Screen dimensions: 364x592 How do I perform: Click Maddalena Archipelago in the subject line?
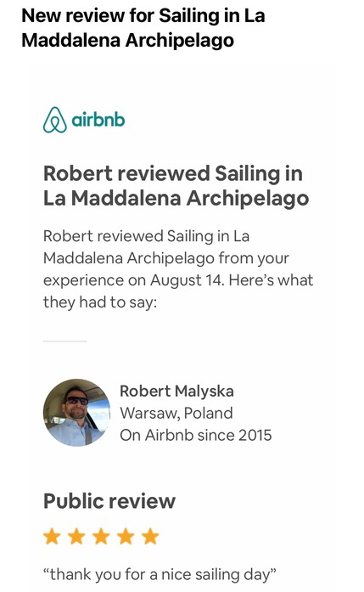pyautogui.click(x=127, y=41)
